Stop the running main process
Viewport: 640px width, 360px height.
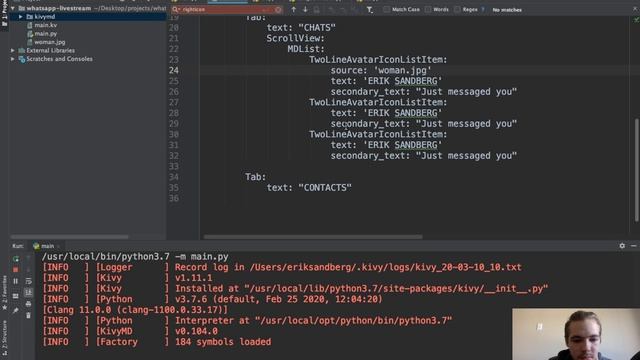[16, 270]
